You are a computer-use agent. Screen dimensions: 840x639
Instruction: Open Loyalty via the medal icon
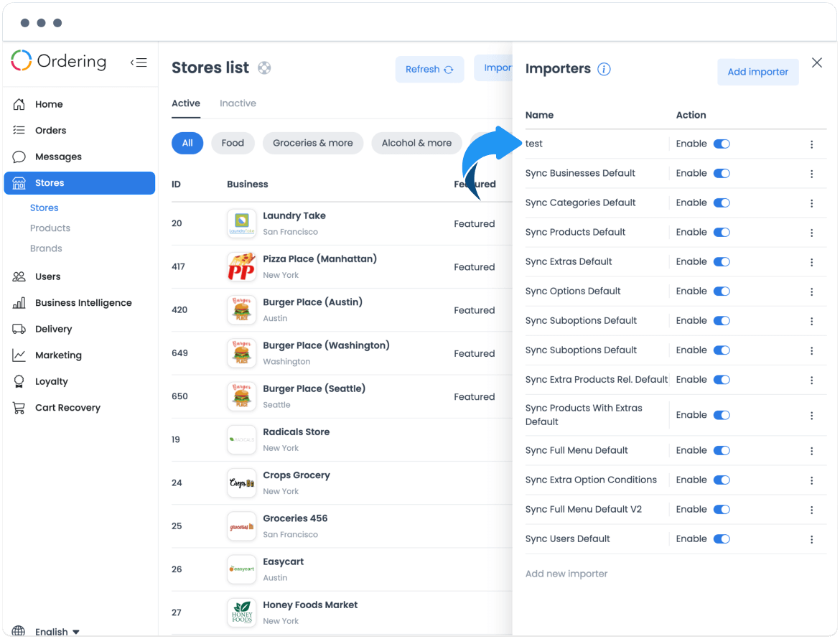pyautogui.click(x=19, y=381)
